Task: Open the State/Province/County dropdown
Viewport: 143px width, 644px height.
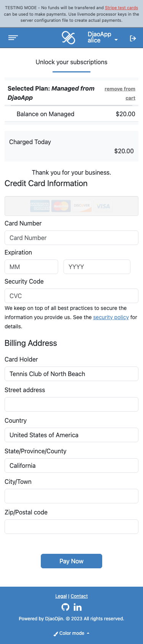Action: (71, 466)
